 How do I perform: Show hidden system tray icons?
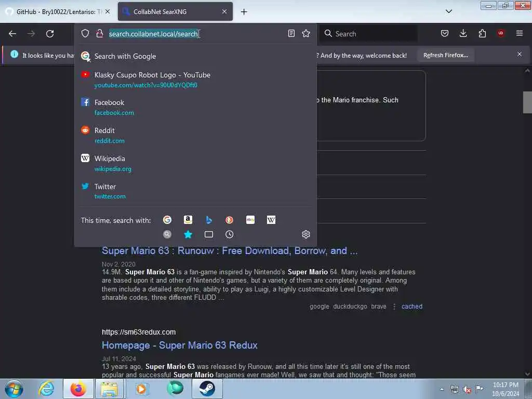point(442,389)
